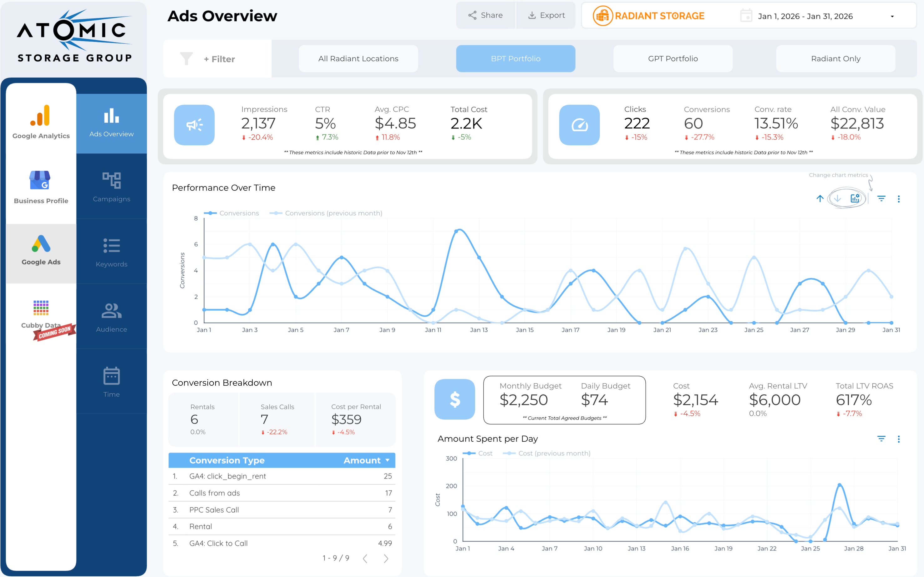This screenshot has width=924, height=577.
Task: Open the Keywords section icon
Action: [111, 246]
